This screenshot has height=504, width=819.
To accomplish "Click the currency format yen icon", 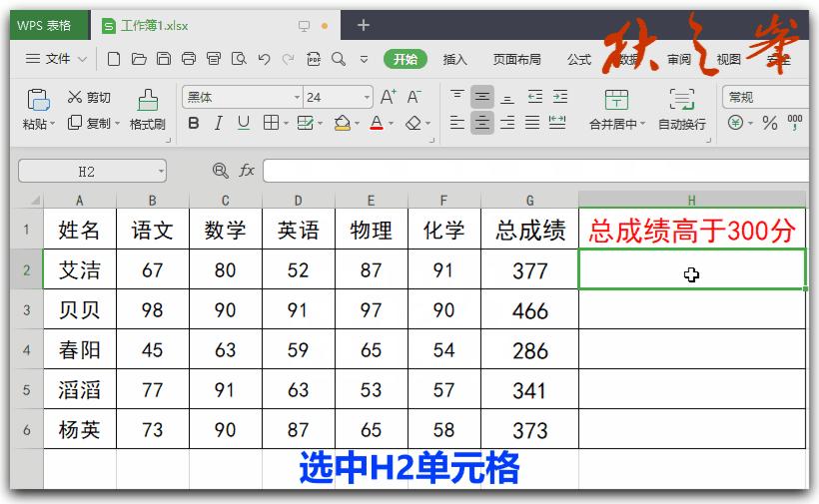I will [x=735, y=123].
